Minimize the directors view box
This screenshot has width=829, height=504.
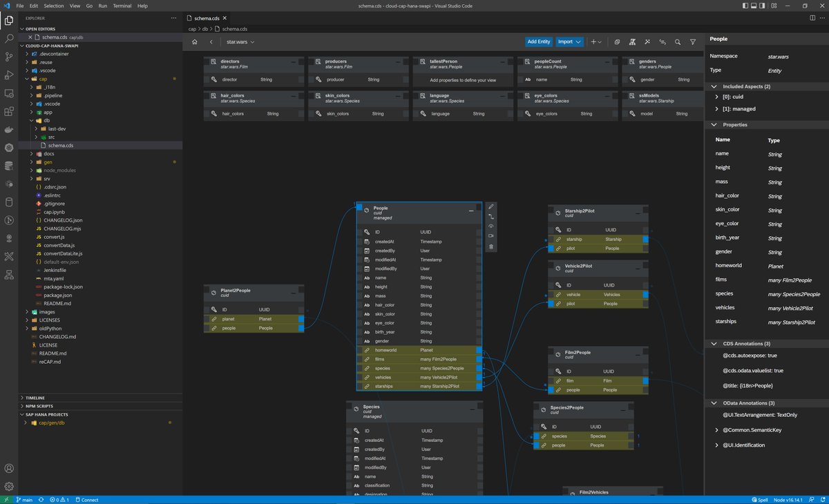coord(294,62)
